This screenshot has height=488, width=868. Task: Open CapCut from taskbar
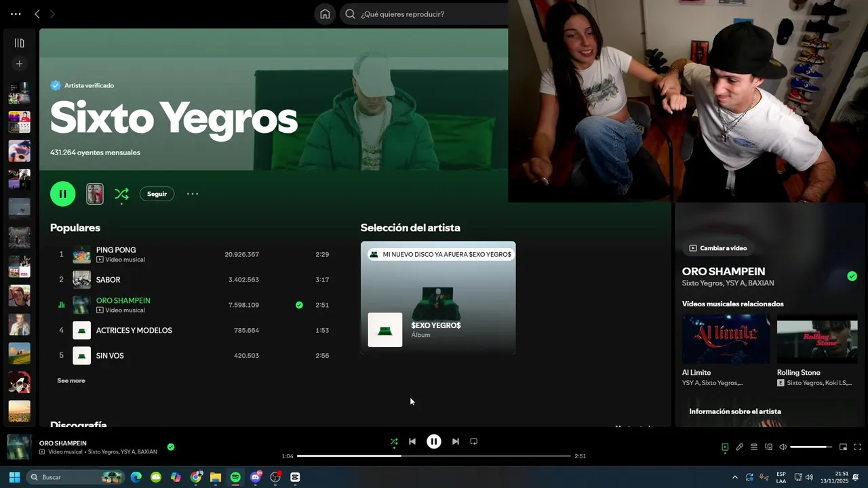pos(295,477)
